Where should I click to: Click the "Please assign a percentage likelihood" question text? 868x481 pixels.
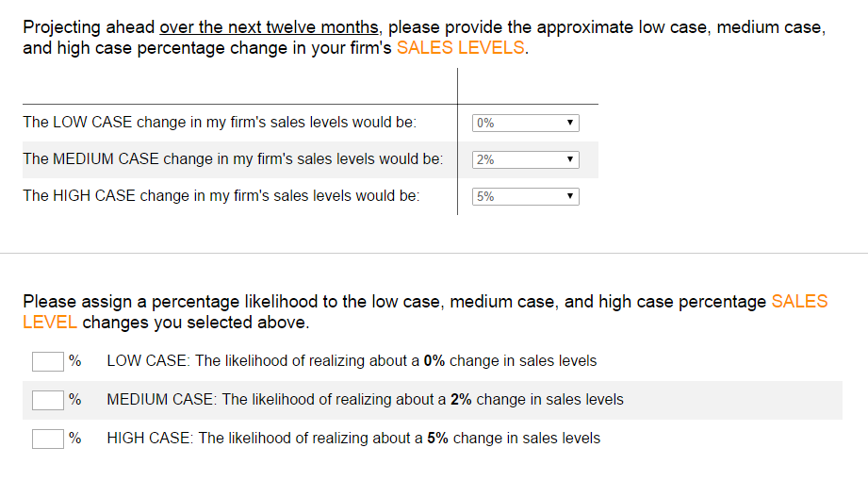pos(425,312)
